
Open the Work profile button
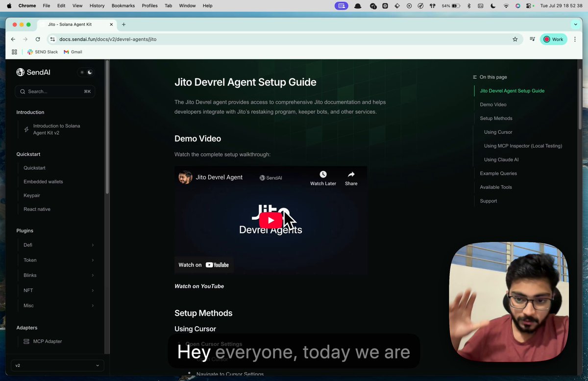tap(553, 39)
